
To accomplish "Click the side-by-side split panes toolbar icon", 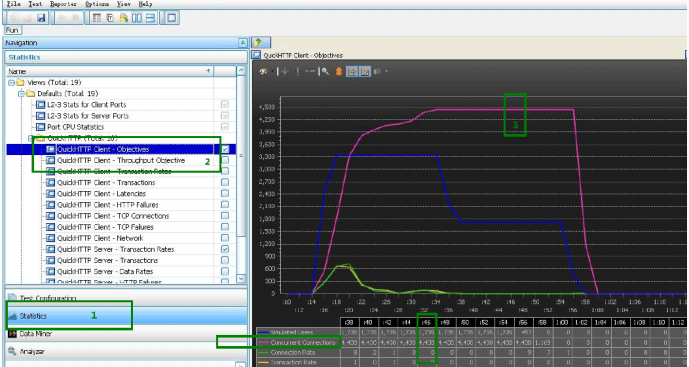I will coord(137,18).
